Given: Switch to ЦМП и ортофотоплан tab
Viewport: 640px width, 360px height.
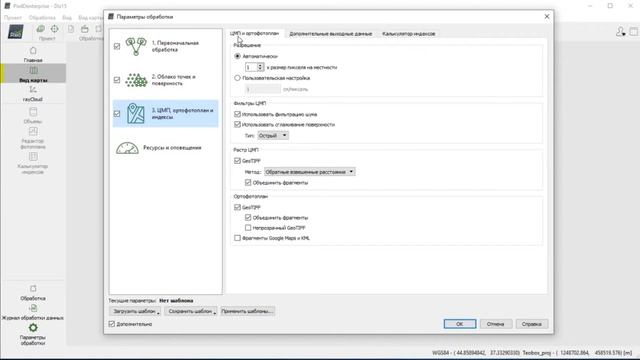Looking at the screenshot, I should point(254,33).
